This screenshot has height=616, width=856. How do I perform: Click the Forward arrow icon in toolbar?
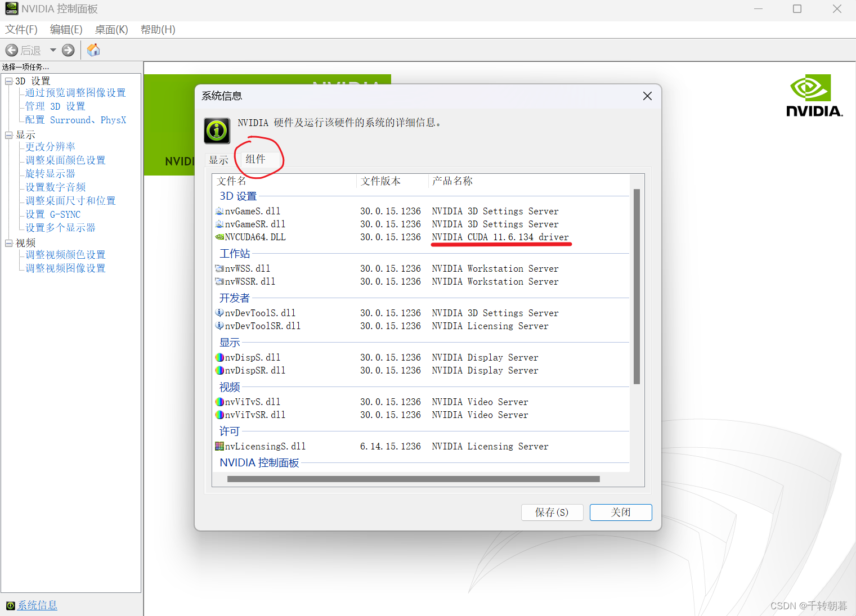(x=68, y=50)
